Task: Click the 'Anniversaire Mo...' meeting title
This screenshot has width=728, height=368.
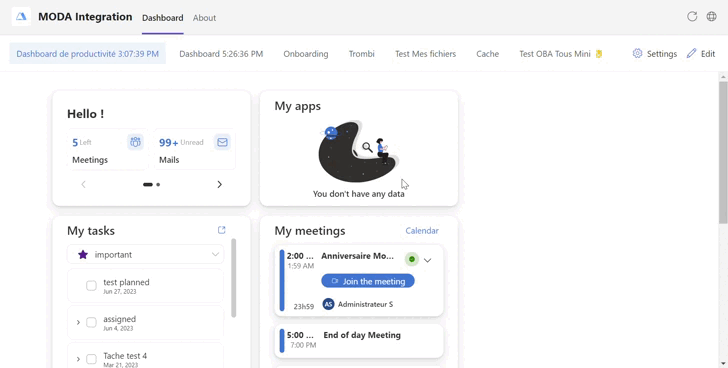Action: pyautogui.click(x=358, y=256)
